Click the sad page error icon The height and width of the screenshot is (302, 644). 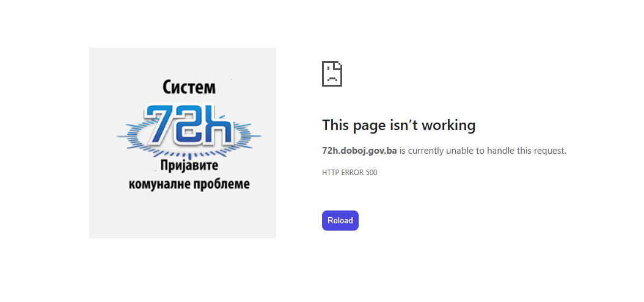tap(332, 74)
